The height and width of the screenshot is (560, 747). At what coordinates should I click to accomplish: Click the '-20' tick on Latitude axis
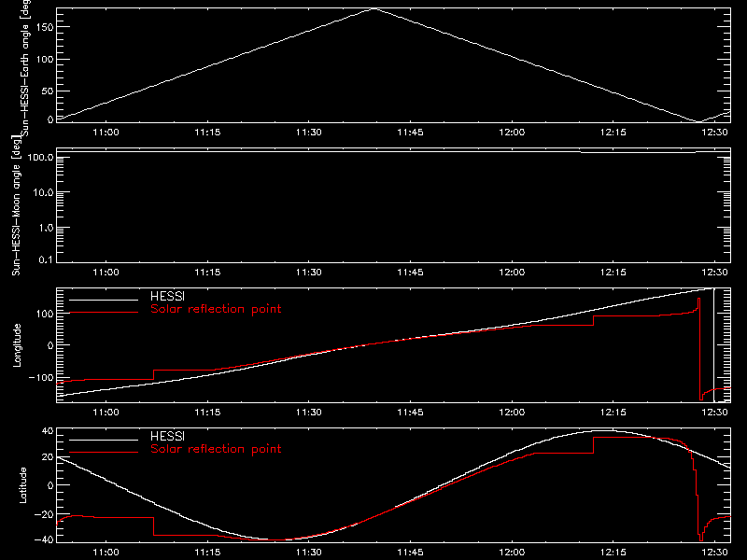click(43, 514)
